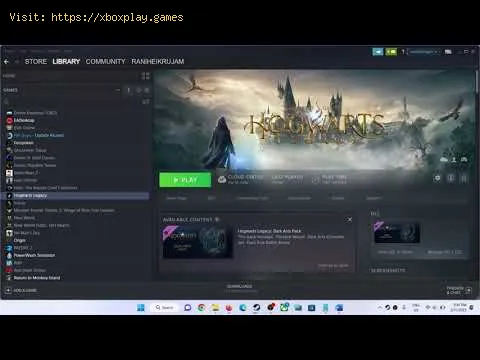This screenshot has height=360, width=480.
Task: Click the Add a Game plus icon
Action: (x=8, y=290)
